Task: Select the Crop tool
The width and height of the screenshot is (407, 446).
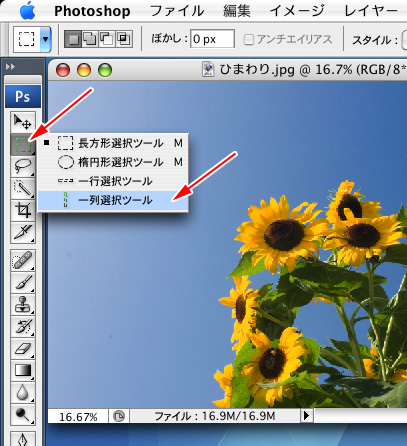Action: [23, 211]
